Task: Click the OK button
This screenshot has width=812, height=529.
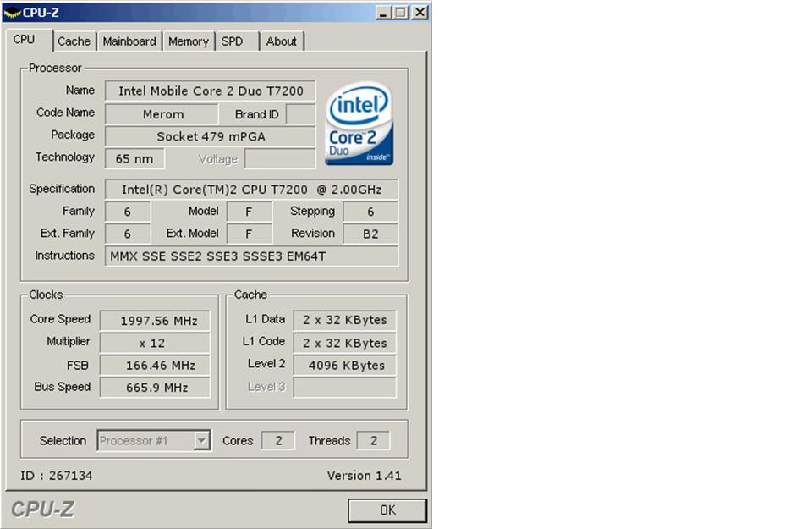Action: point(387,510)
